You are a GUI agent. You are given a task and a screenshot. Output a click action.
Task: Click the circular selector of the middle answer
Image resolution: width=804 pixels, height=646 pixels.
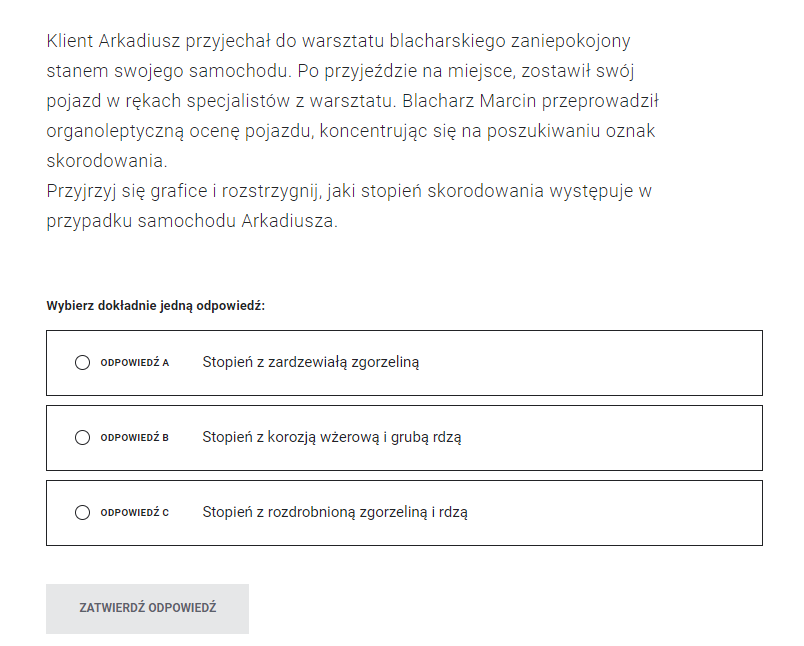click(x=82, y=437)
